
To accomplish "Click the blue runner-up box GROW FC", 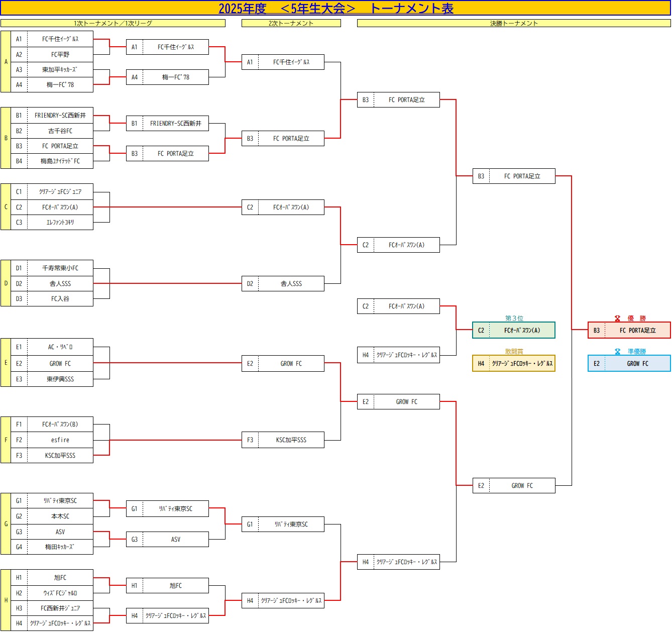I will click(629, 363).
